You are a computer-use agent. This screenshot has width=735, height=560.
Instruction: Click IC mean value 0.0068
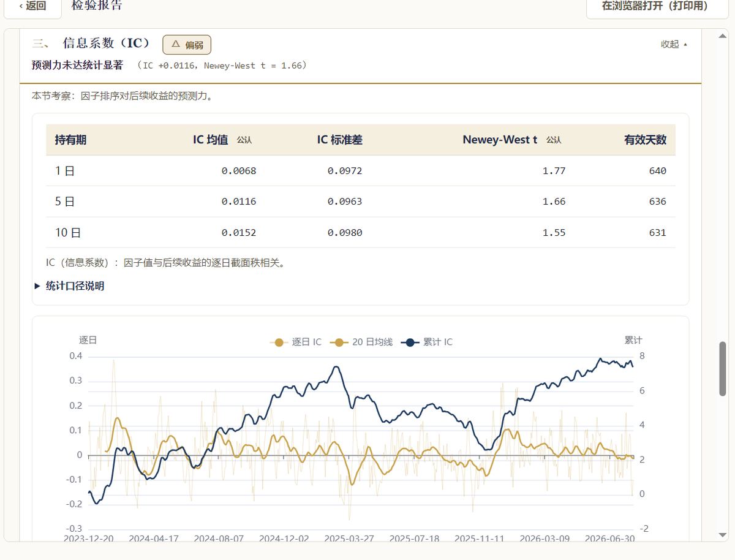click(x=239, y=171)
